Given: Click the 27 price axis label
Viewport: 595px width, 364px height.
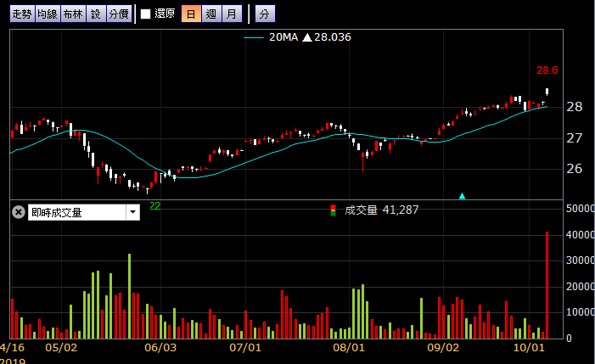Looking at the screenshot, I should tap(575, 138).
